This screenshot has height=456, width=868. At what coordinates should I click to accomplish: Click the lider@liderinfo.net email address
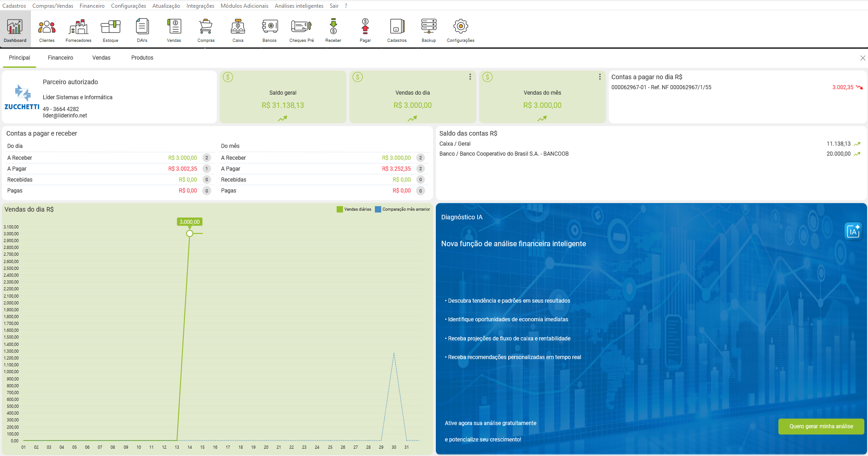coord(65,116)
